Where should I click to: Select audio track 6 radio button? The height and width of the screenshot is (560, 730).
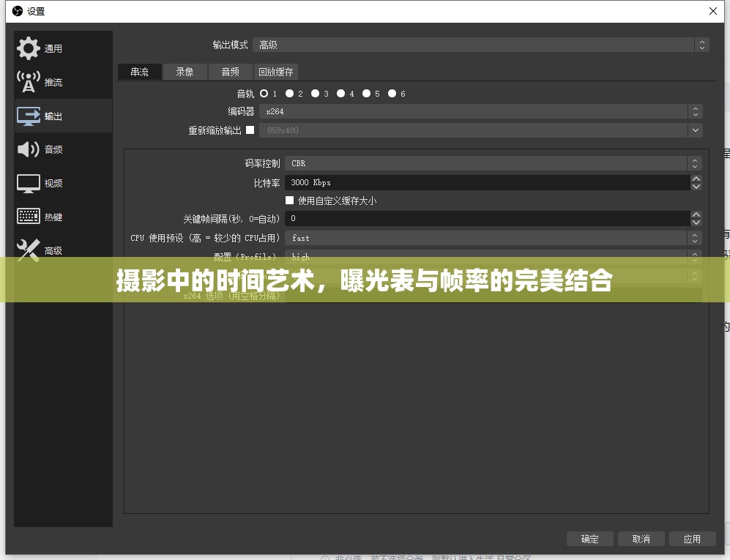tap(392, 94)
